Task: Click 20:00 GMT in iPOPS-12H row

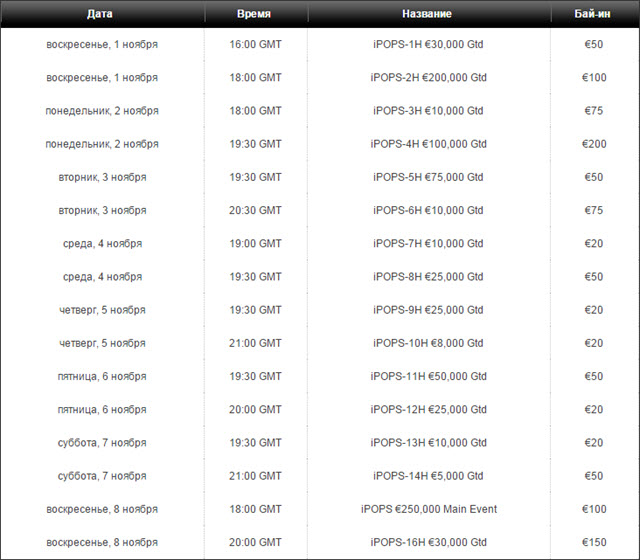Action: (x=256, y=409)
